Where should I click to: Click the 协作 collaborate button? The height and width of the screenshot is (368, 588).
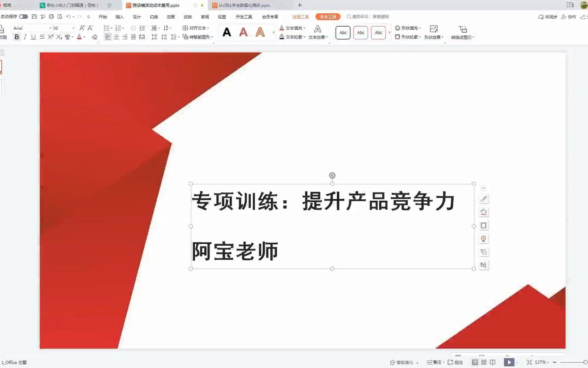569,17
